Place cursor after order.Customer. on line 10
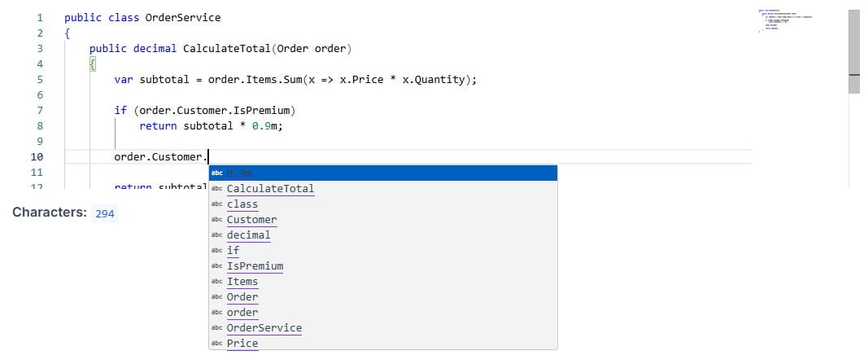The width and height of the screenshot is (868, 364). (x=208, y=157)
